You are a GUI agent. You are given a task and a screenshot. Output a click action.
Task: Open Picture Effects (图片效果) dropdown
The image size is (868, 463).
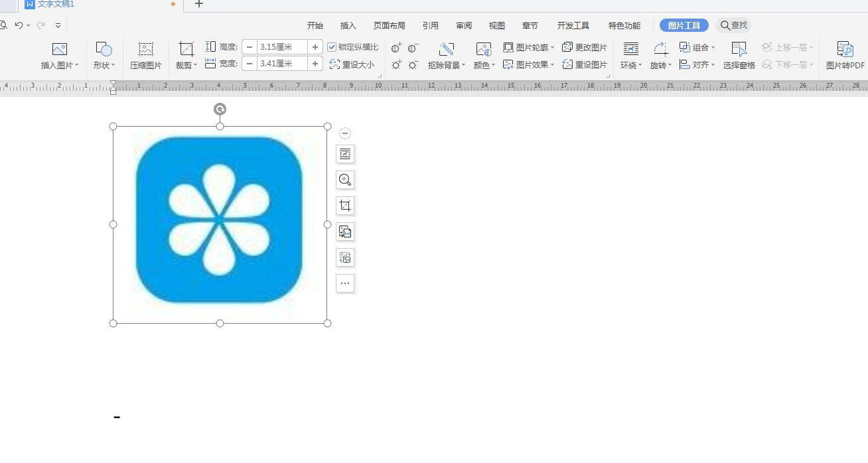[x=528, y=64]
